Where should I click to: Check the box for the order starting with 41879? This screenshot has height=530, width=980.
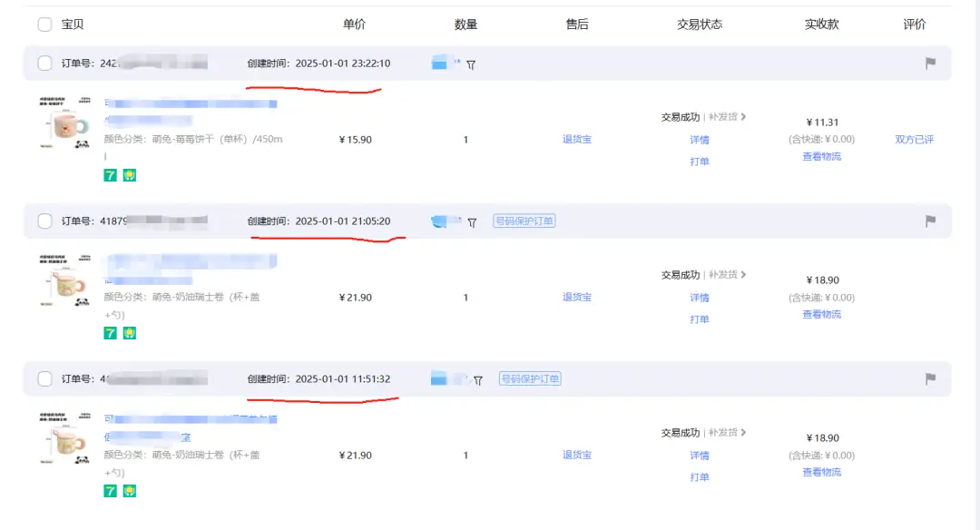click(x=44, y=221)
